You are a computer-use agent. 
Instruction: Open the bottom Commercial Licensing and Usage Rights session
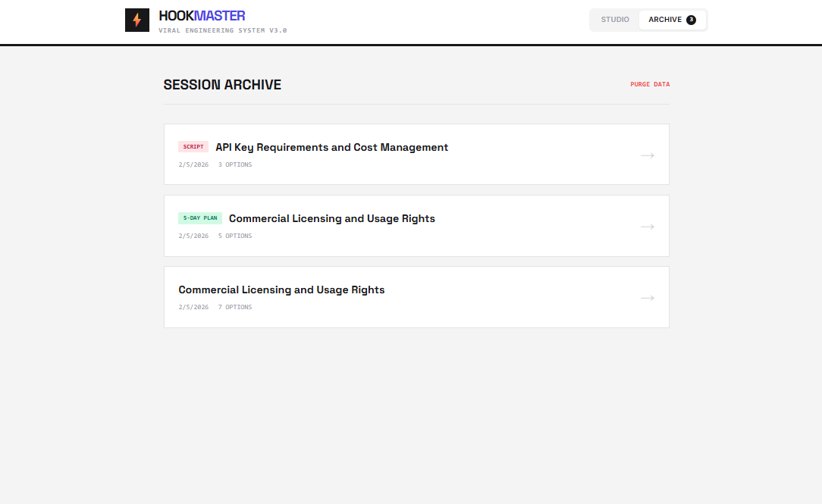click(281, 290)
